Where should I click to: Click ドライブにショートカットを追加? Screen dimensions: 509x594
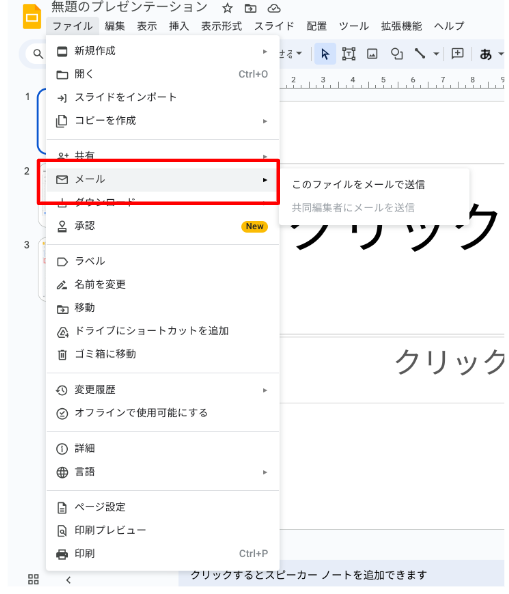pos(162,331)
